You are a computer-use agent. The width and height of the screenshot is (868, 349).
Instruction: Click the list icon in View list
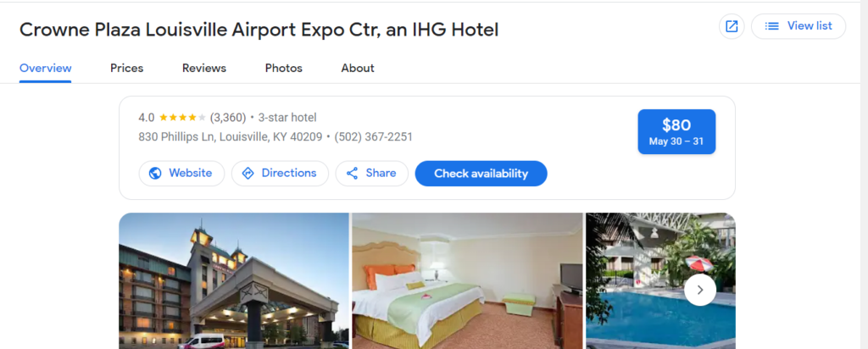(771, 26)
